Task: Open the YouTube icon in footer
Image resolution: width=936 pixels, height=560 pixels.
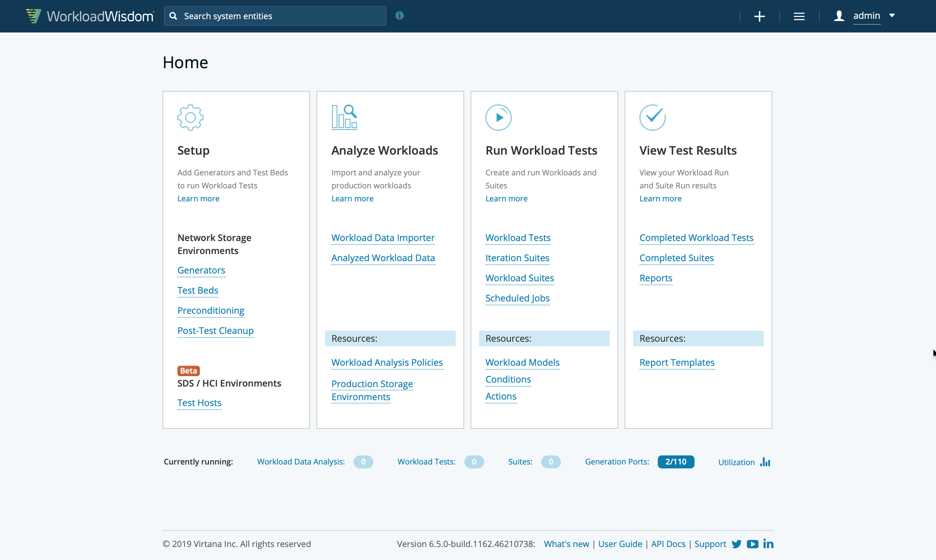Action: [x=752, y=544]
